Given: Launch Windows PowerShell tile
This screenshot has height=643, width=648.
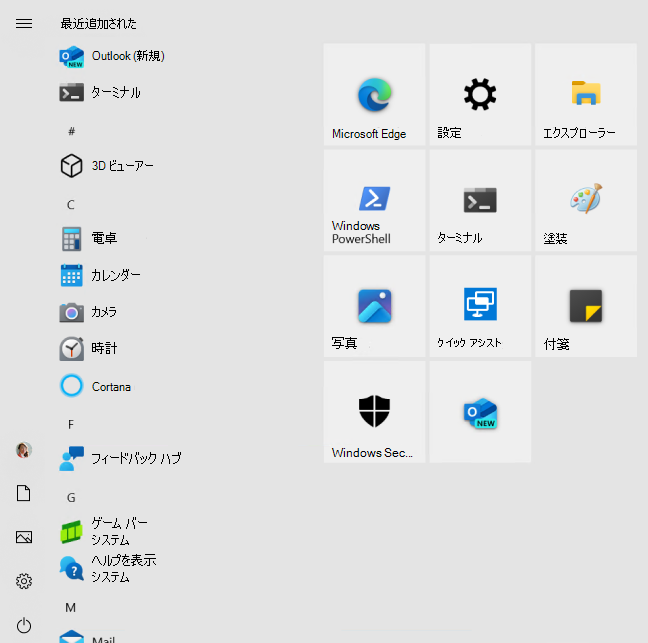Looking at the screenshot, I should (x=374, y=200).
